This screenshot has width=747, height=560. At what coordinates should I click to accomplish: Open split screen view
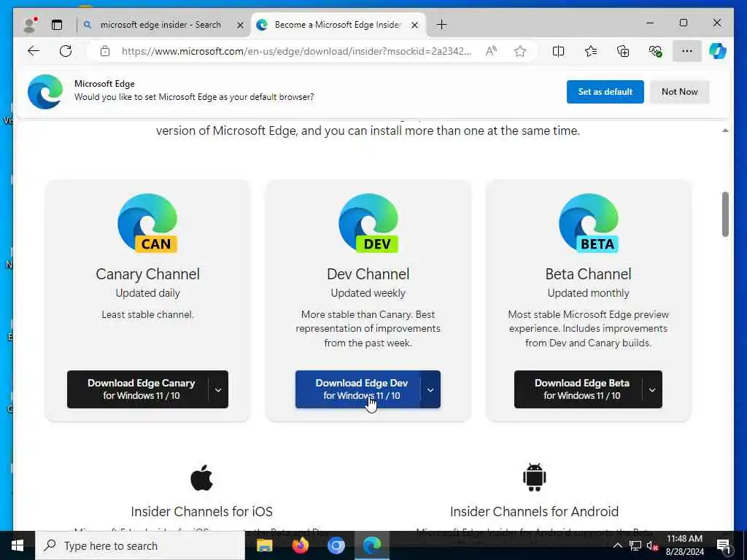click(x=558, y=51)
